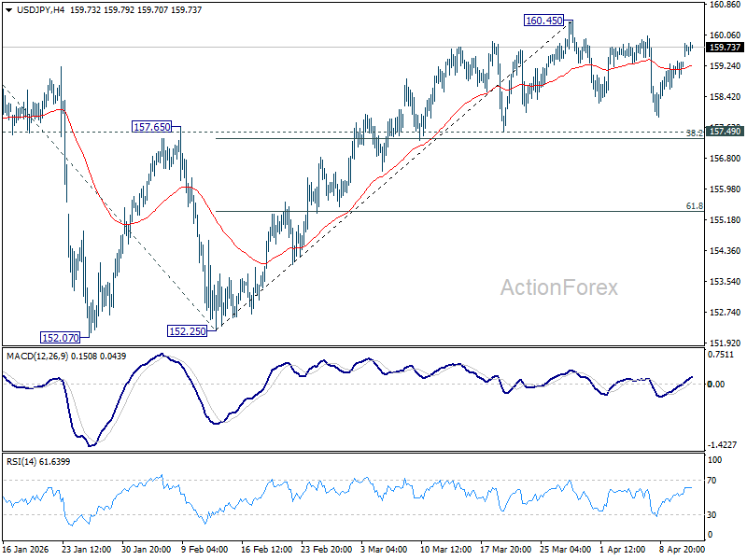The image size is (747, 560).
Task: Click the MACD scale value 0.7511
Action: click(x=721, y=355)
